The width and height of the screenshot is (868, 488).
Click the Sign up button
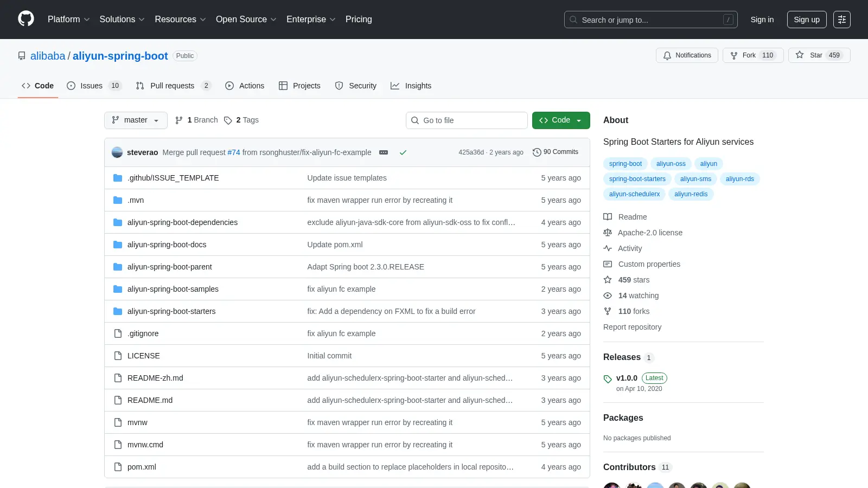(807, 20)
